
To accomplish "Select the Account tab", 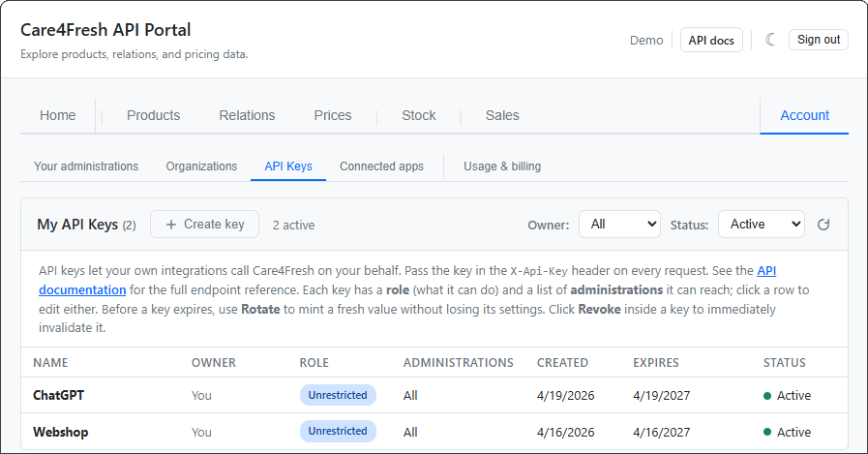I will tap(804, 115).
